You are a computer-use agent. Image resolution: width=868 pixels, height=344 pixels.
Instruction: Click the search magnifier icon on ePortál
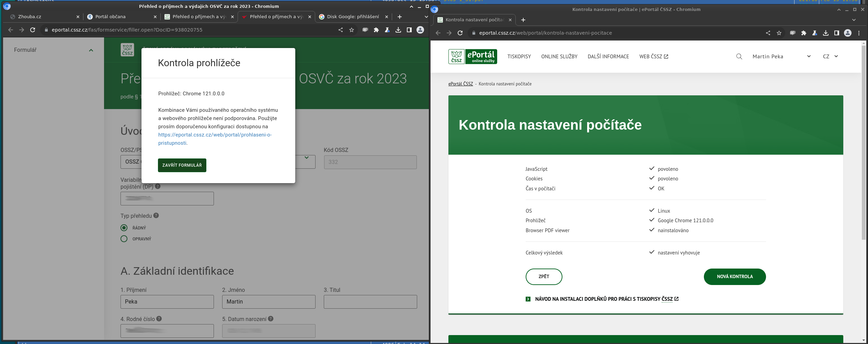tap(739, 57)
